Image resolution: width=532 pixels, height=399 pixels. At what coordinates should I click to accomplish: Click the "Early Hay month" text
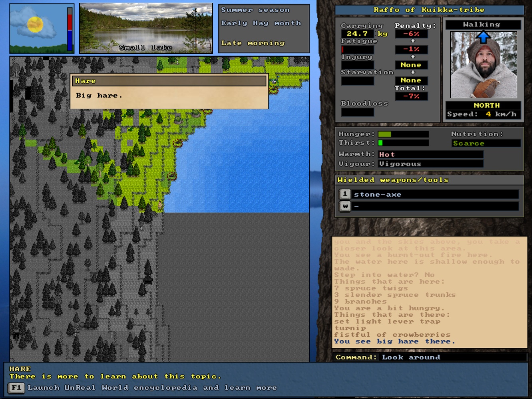(261, 23)
